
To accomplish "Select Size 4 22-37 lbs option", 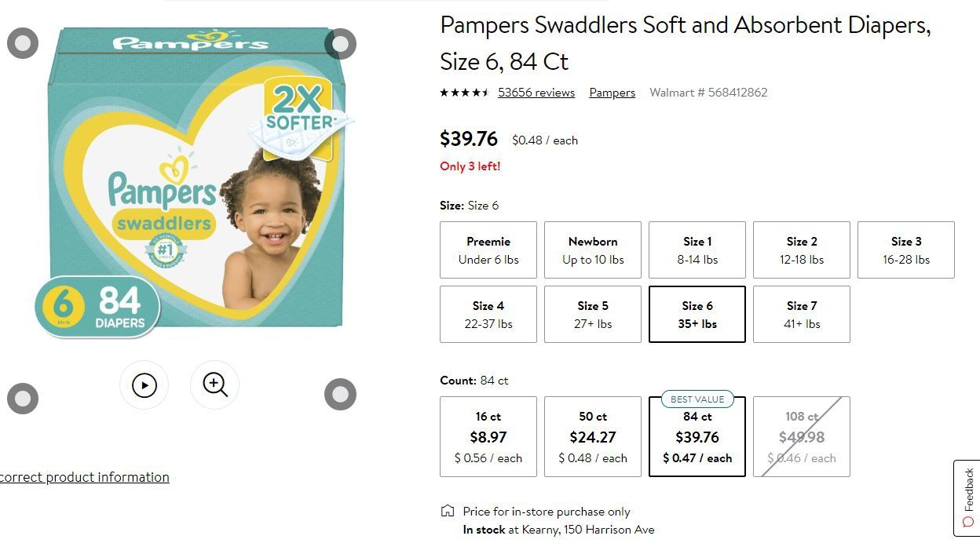I will 488,314.
